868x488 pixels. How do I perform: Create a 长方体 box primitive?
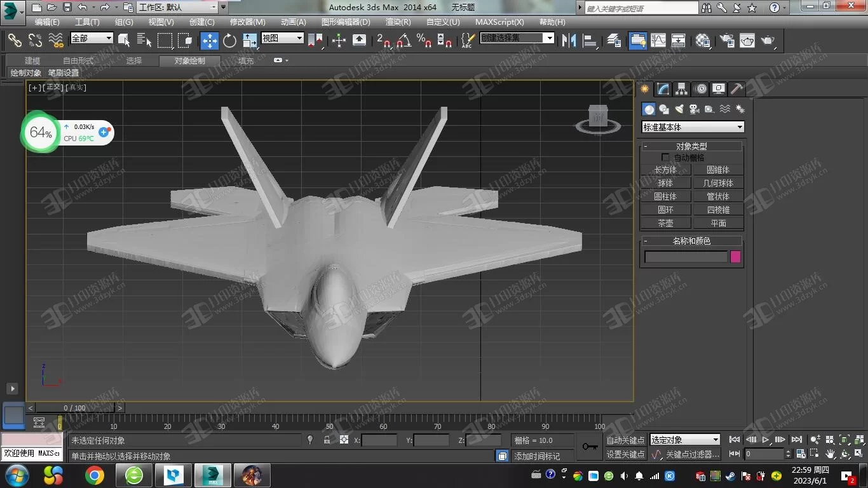(x=665, y=170)
